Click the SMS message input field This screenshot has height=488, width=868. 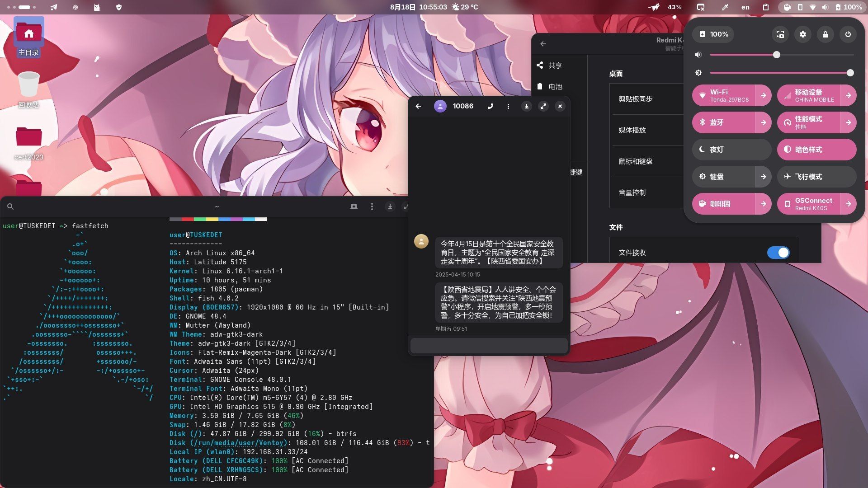[489, 346]
